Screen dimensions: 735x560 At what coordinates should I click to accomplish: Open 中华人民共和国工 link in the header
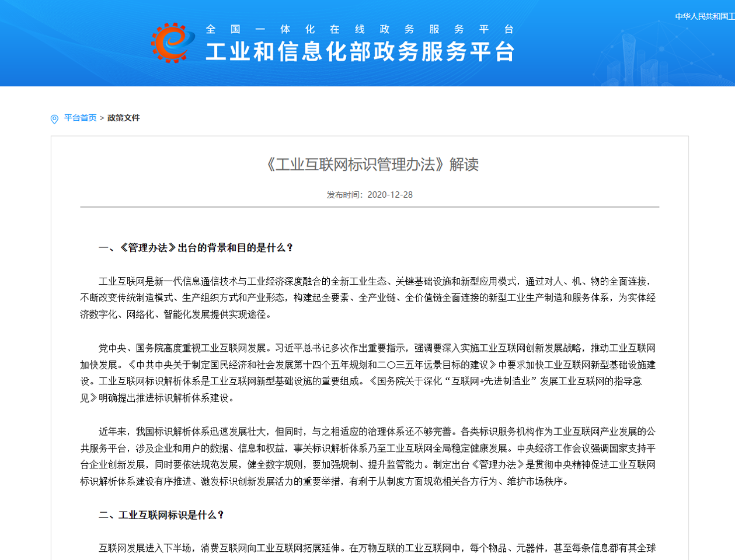(705, 16)
